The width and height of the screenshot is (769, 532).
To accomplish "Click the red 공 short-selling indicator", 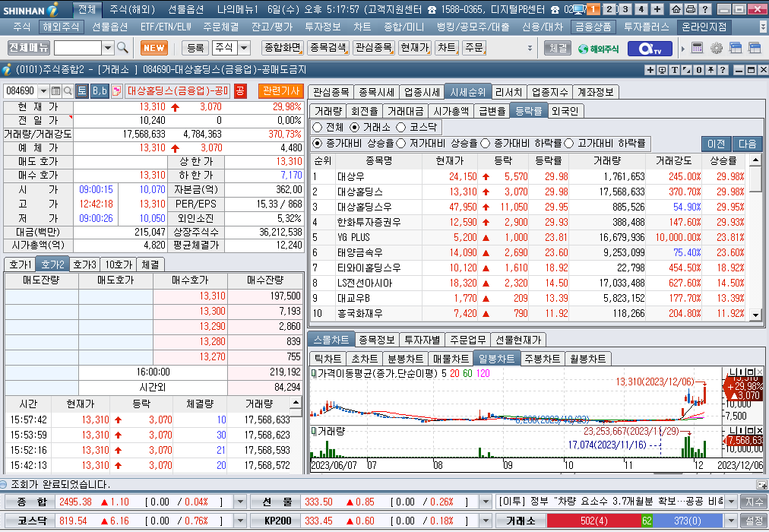I will [240, 90].
